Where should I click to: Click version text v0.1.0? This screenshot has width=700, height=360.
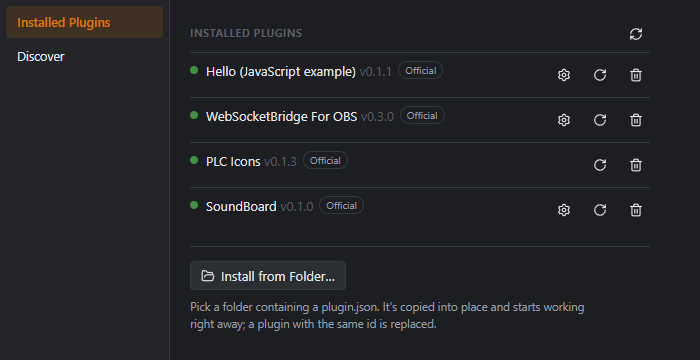point(296,207)
